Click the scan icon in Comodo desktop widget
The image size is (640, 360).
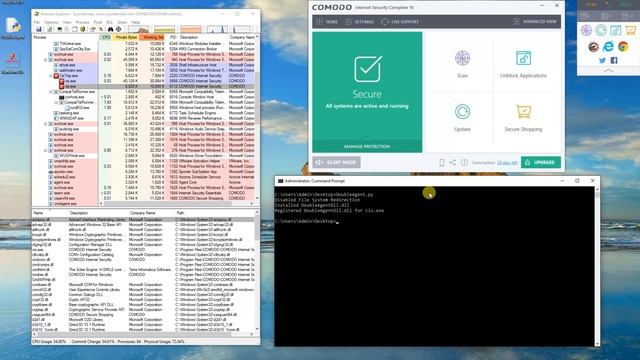coord(586,30)
